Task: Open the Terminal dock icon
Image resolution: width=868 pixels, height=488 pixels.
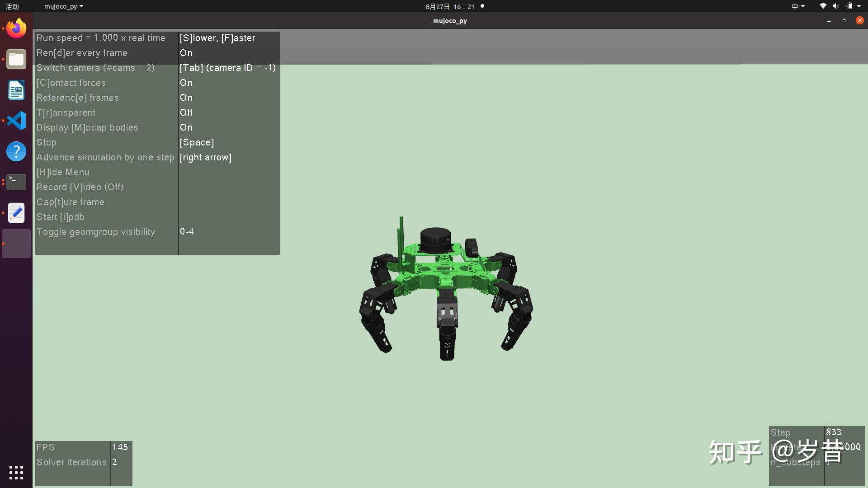Action: click(x=16, y=182)
